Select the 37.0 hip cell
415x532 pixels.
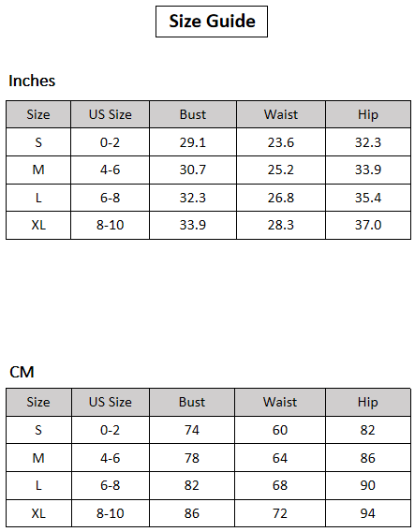[368, 226]
